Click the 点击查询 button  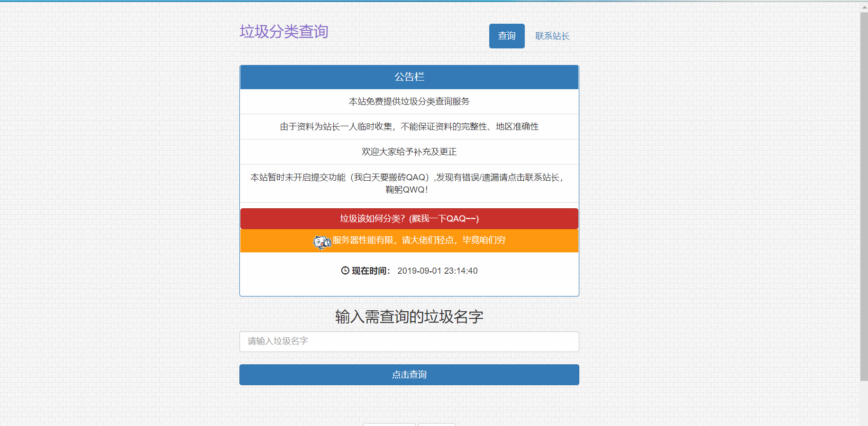click(409, 375)
